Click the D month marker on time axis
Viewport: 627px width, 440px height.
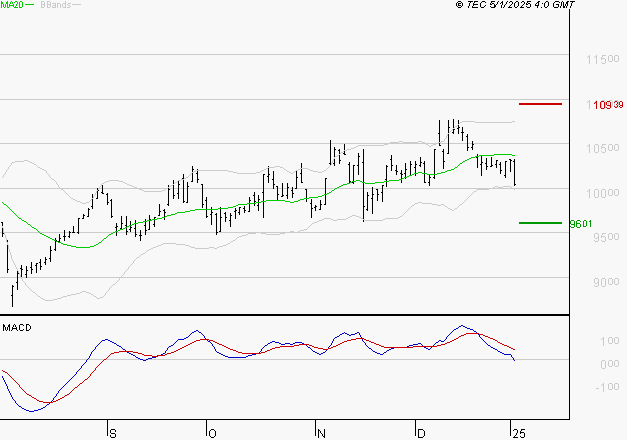(x=421, y=434)
